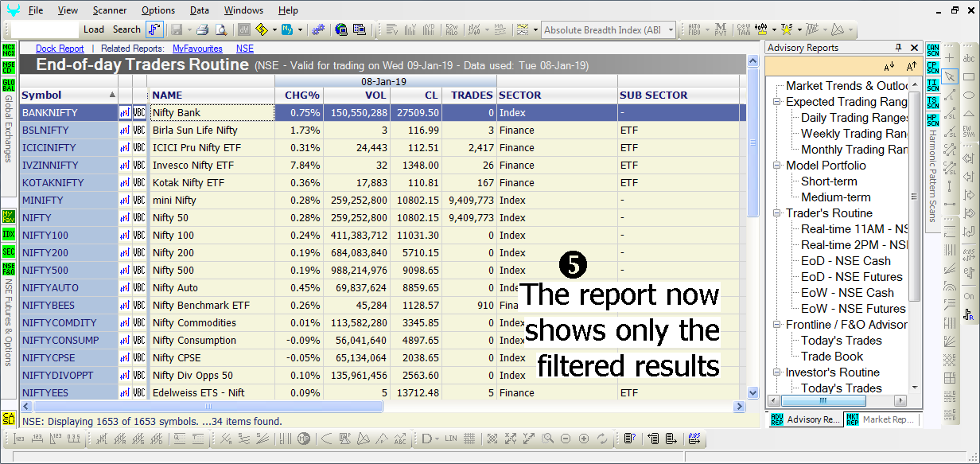Click the HP SCN harmonic scan icon
The image size is (980, 464).
(933, 119)
